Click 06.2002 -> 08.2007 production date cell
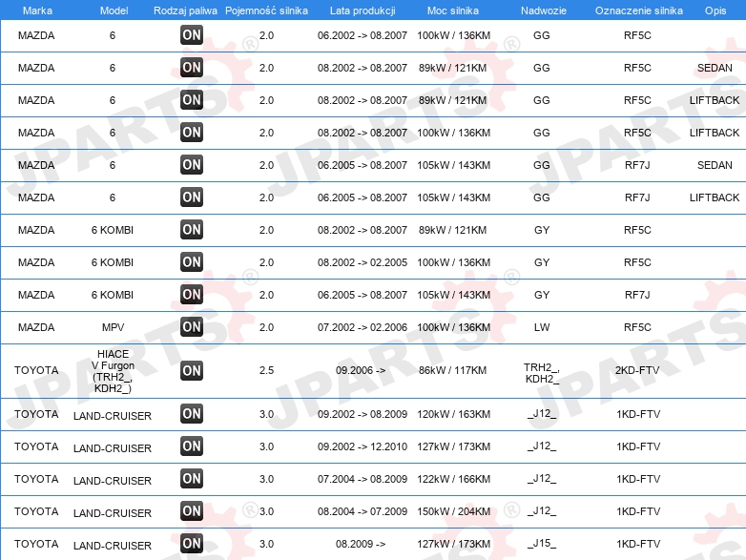The image size is (746, 560). click(x=363, y=35)
